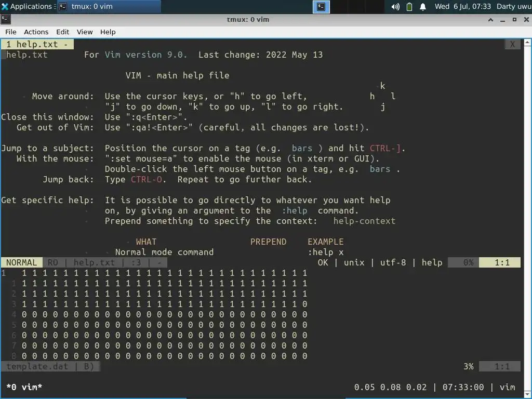The width and height of the screenshot is (532, 399).
Task: Click the CTRL-O key reference
Action: click(146, 179)
